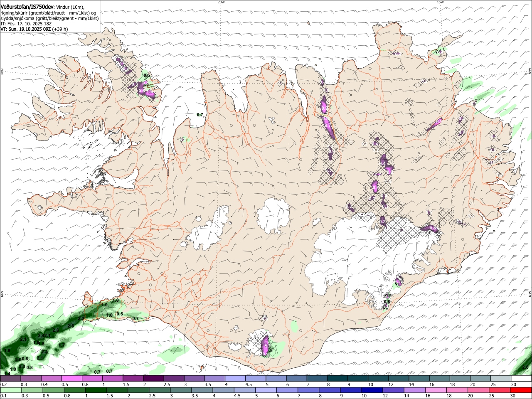Click the 'rigning/skúrir' legend description line
Image resolution: width=532 pixels, height=399 pixels.
click(48, 13)
